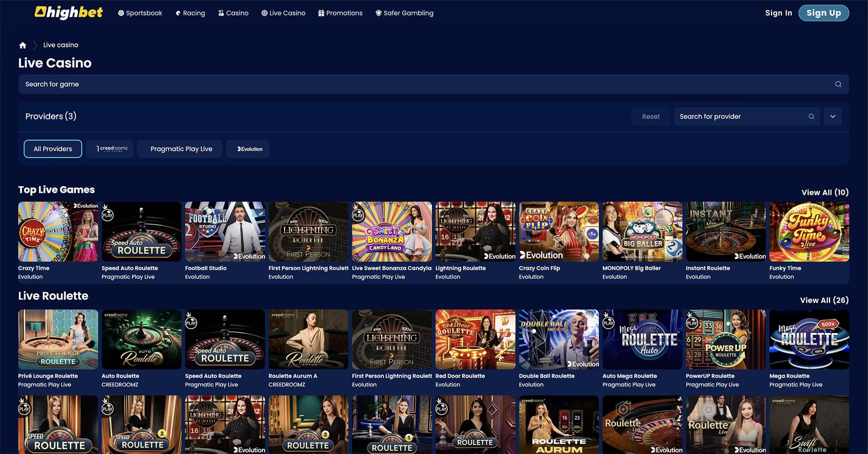
Task: Open Promotions from the top navigation
Action: click(x=340, y=13)
